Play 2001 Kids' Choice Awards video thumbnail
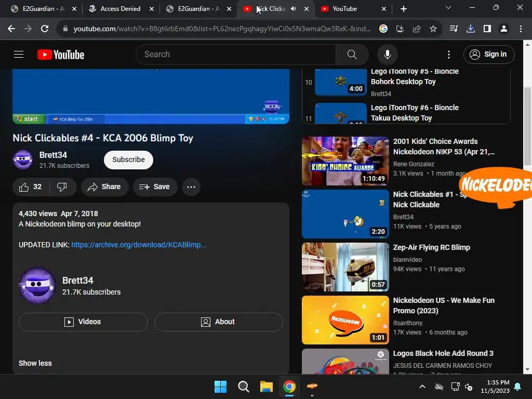 tap(345, 161)
